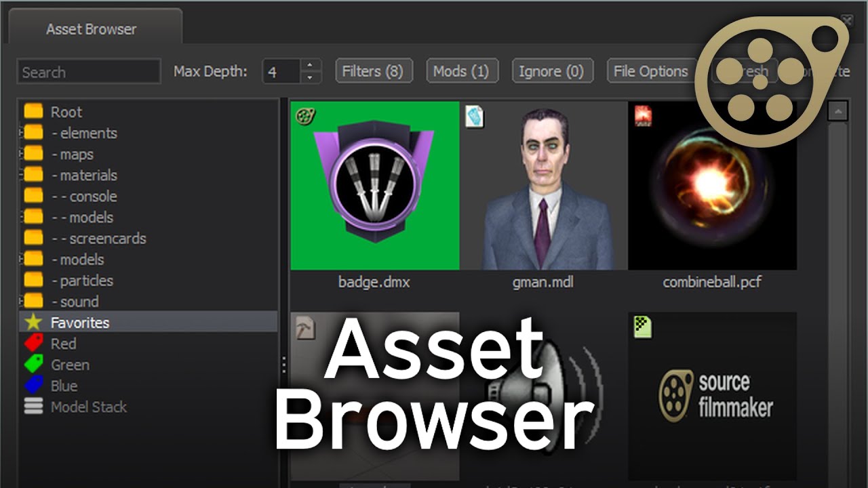Click the Blue tag icon
Screen dimensions: 868x488
click(x=33, y=386)
